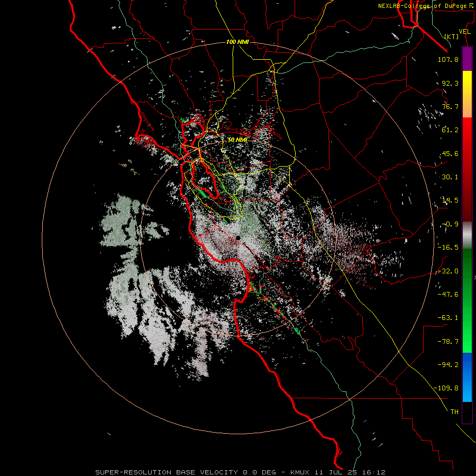This screenshot has height=476, width=476.
Task: Click the 61.2 velocity scale value
Action: click(x=450, y=130)
